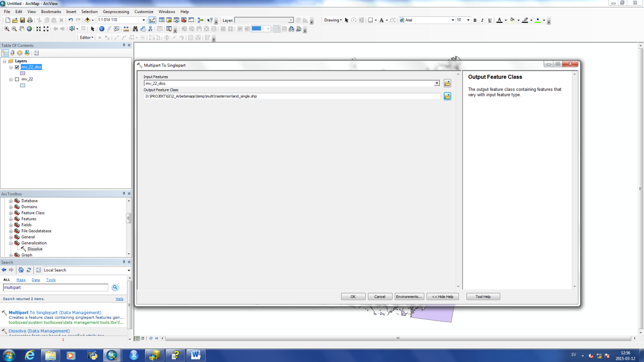Open the Bookmarks menu
Viewport: 644px width, 362px height.
51,12
